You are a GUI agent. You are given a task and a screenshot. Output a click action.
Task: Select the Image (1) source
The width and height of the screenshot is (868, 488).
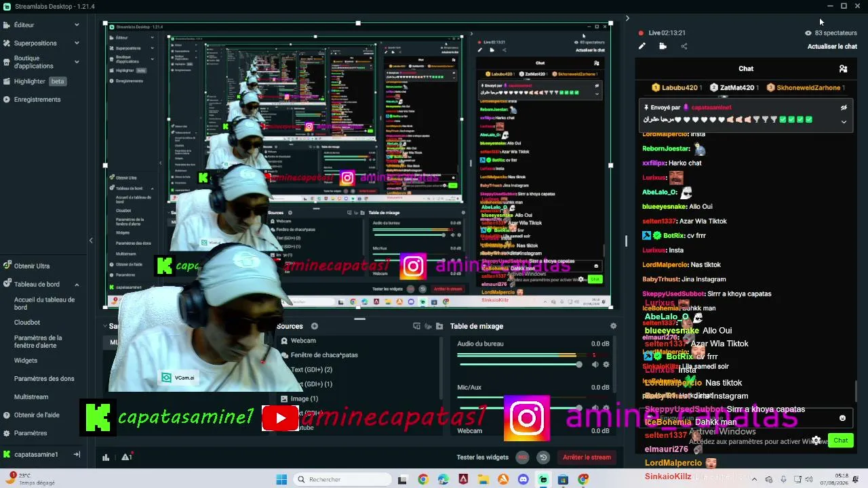[x=304, y=399]
